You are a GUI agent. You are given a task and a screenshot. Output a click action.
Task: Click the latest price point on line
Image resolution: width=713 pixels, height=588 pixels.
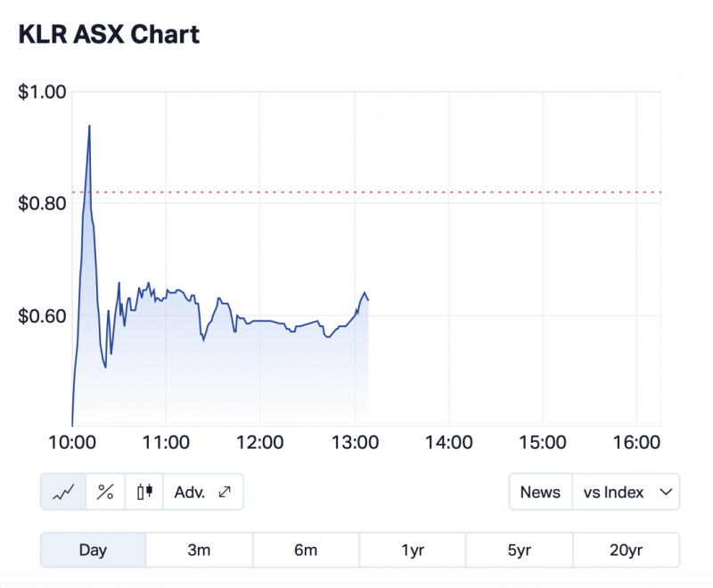pyautogui.click(x=368, y=299)
